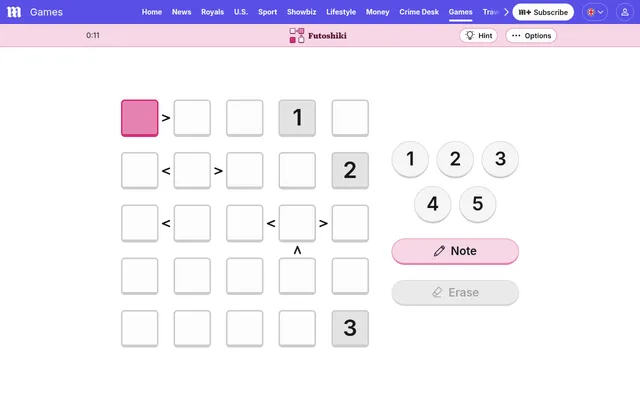Image resolution: width=640 pixels, height=400 pixels.
Task: Select the given cell showing 1
Action: pos(297,118)
